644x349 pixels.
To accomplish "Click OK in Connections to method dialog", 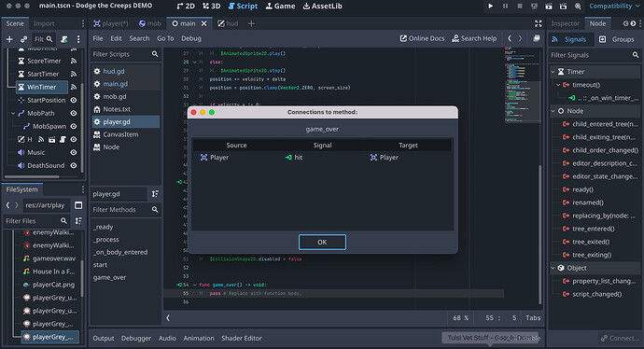I will click(322, 243).
